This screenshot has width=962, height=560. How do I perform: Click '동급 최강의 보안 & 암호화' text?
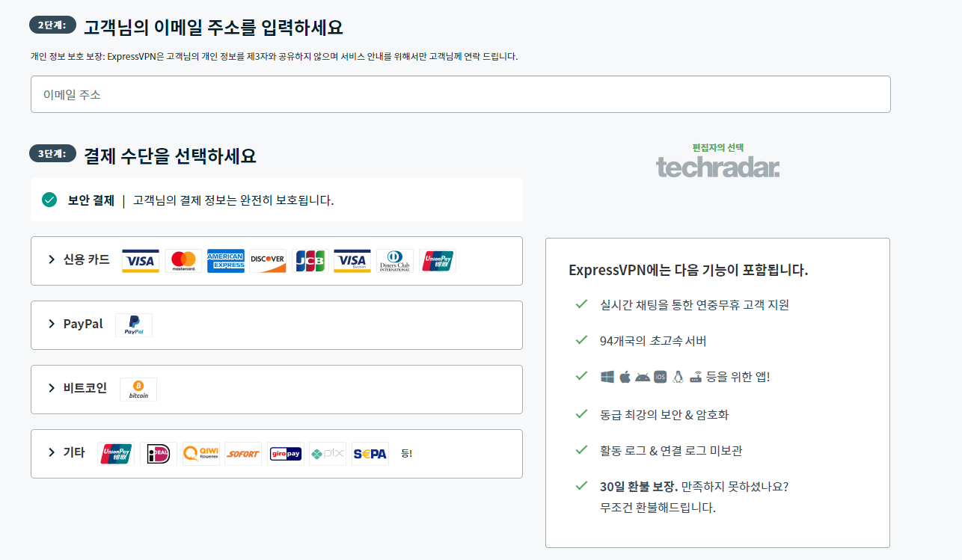[664, 414]
